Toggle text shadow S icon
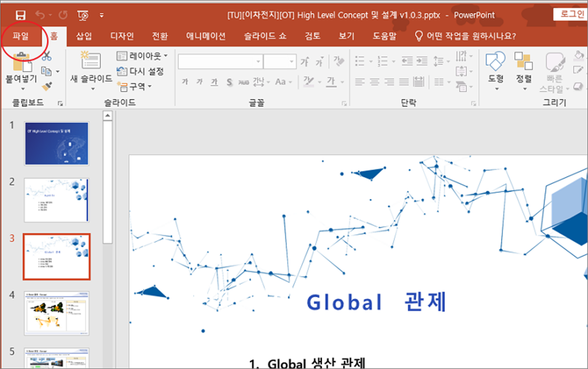This screenshot has width=588, height=369. (x=230, y=82)
